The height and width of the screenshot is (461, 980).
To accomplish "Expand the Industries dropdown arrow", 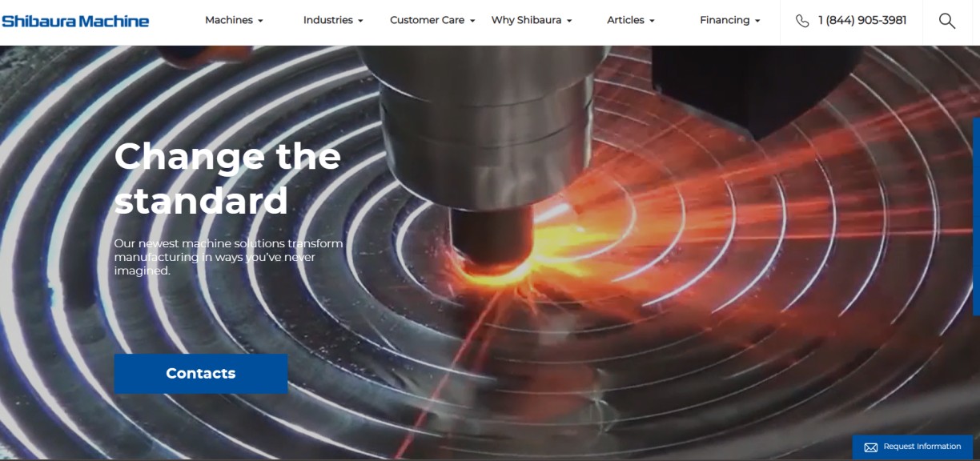I will (360, 21).
